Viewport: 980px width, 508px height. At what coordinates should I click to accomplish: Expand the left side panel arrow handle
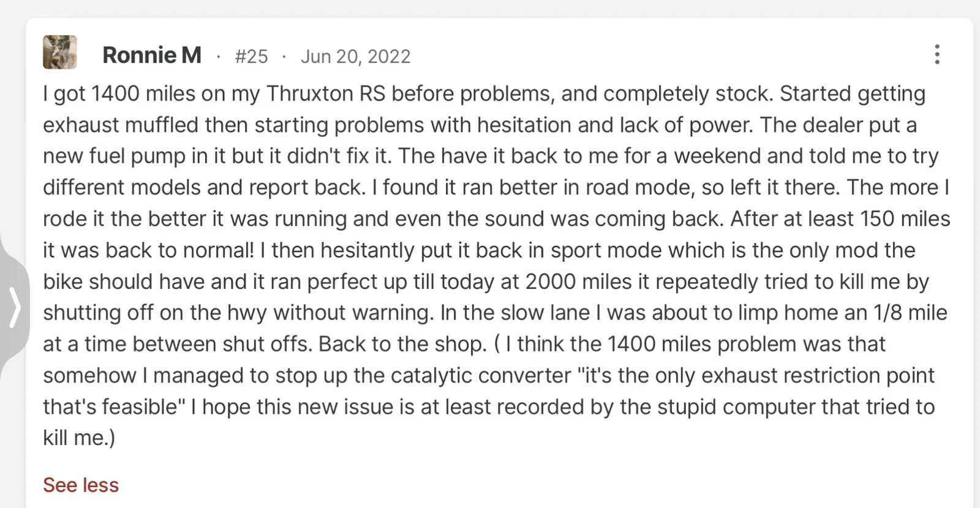(x=15, y=308)
